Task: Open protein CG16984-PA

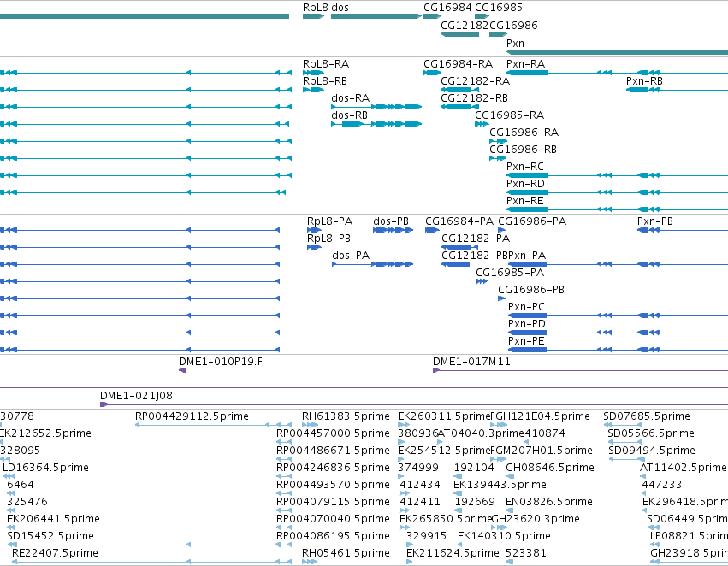Action: [459, 221]
